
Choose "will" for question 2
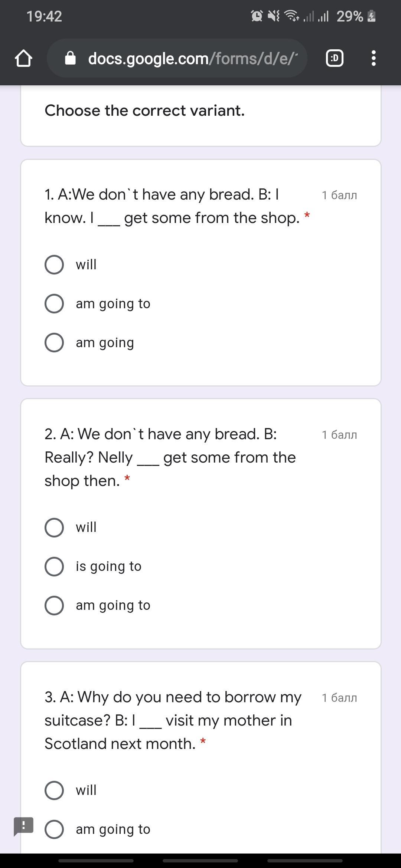click(x=54, y=527)
